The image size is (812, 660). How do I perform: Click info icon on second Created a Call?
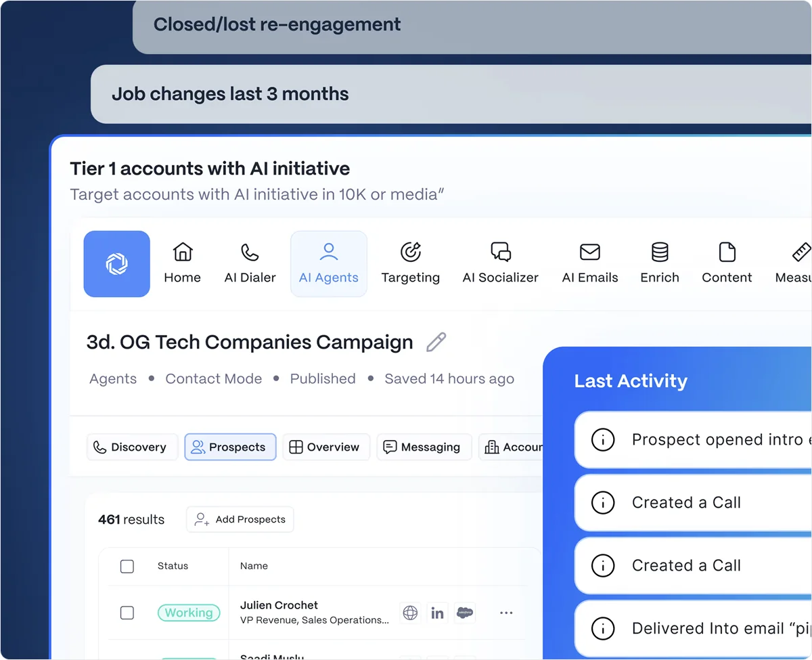tap(602, 566)
